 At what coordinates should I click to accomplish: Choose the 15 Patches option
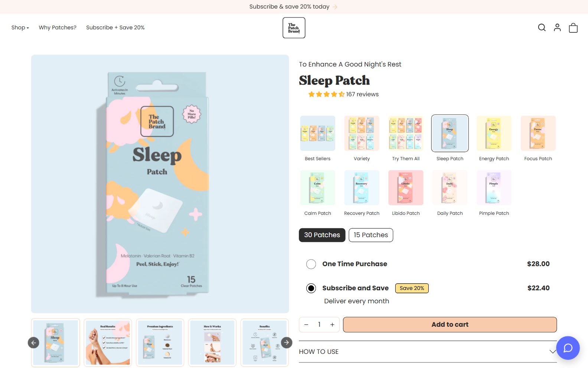[371, 235]
